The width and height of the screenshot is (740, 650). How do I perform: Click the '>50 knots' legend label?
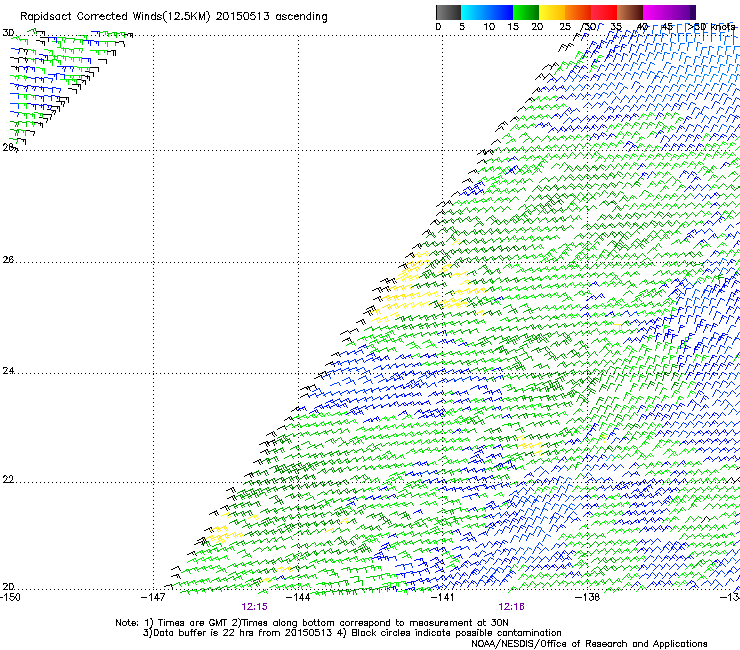click(x=711, y=27)
